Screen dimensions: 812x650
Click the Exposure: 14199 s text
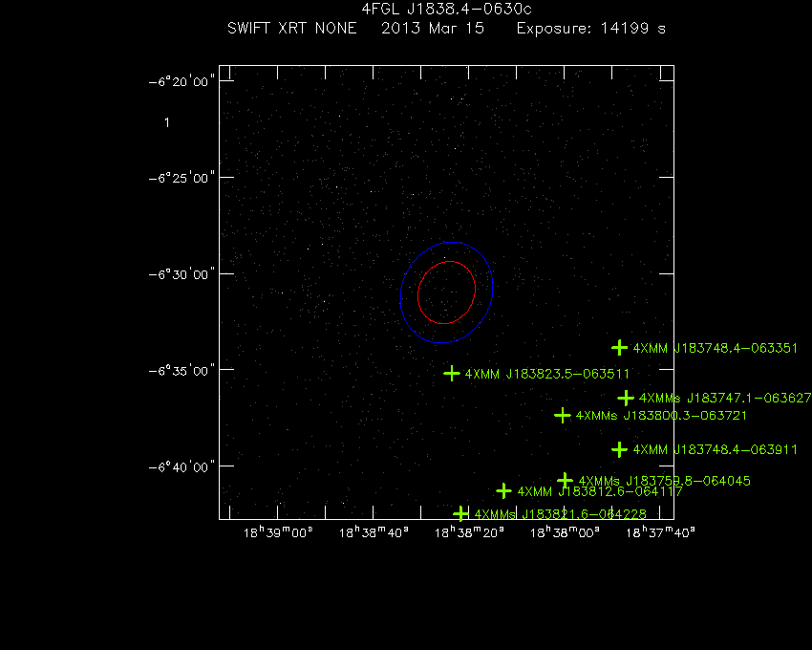[x=590, y=29]
